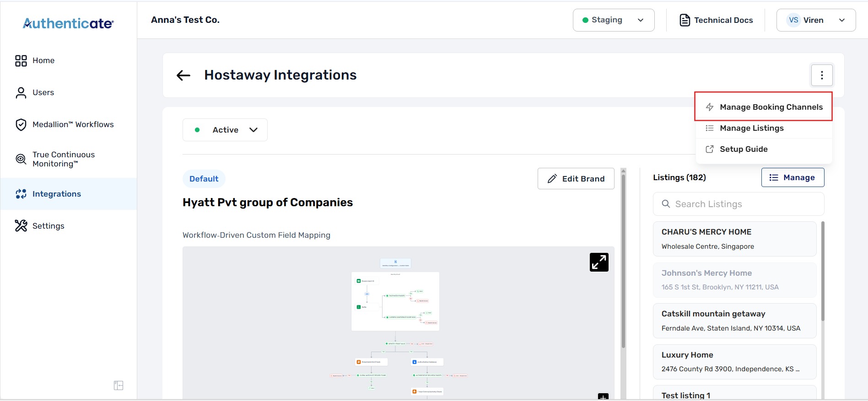Click Workflow-Driven Custom Field Mapping label
Screen dimensions: 868x401
click(256, 235)
